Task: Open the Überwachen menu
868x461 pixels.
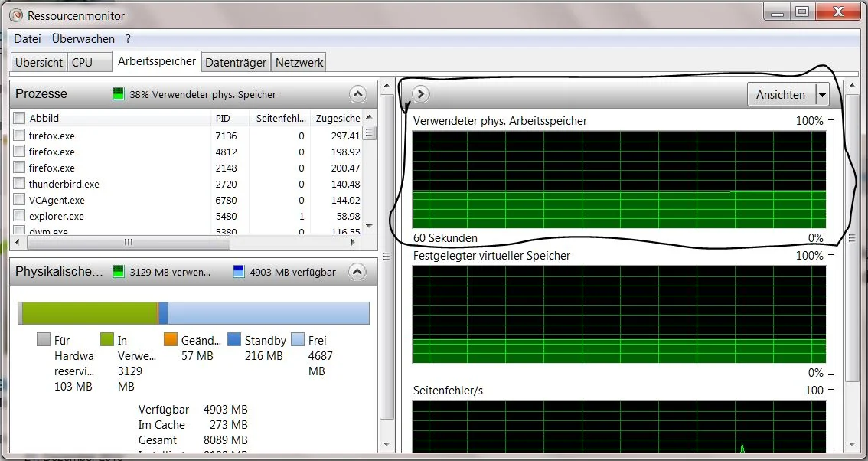Action: click(x=83, y=39)
